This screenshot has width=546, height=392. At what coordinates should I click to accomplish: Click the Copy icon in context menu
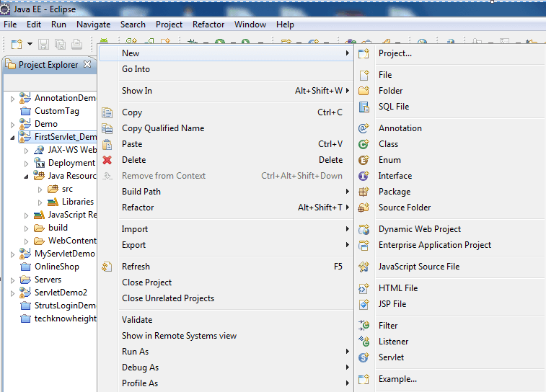coord(107,112)
